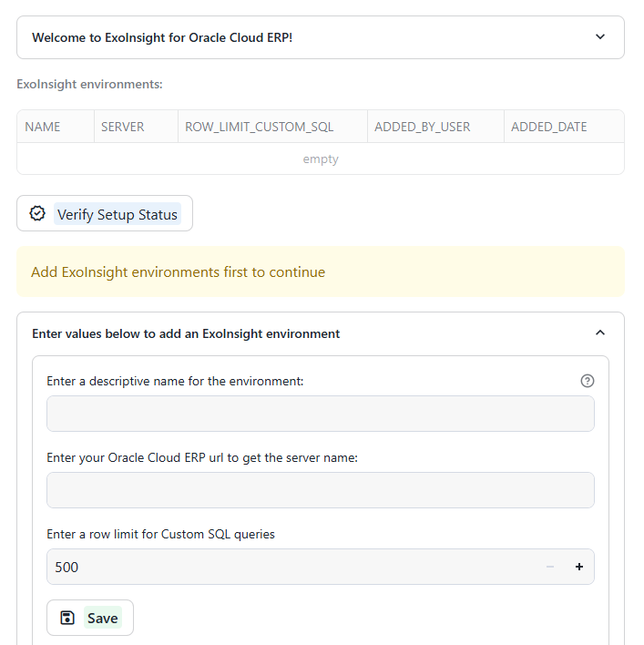This screenshot has width=644, height=645.
Task: Click the empty table placeholder row
Action: (x=321, y=159)
